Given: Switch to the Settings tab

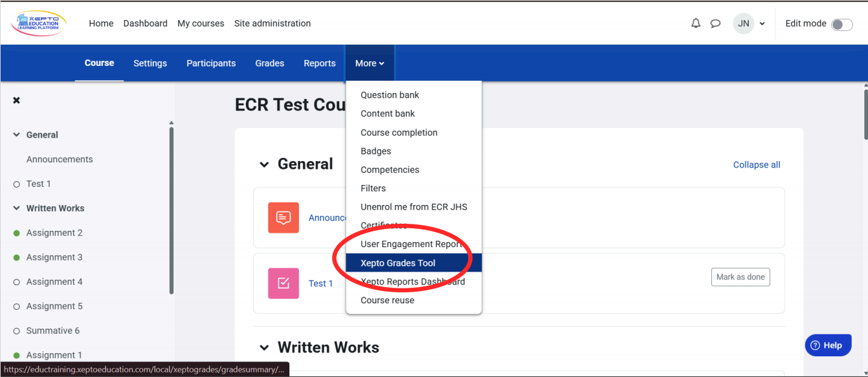Looking at the screenshot, I should [150, 63].
